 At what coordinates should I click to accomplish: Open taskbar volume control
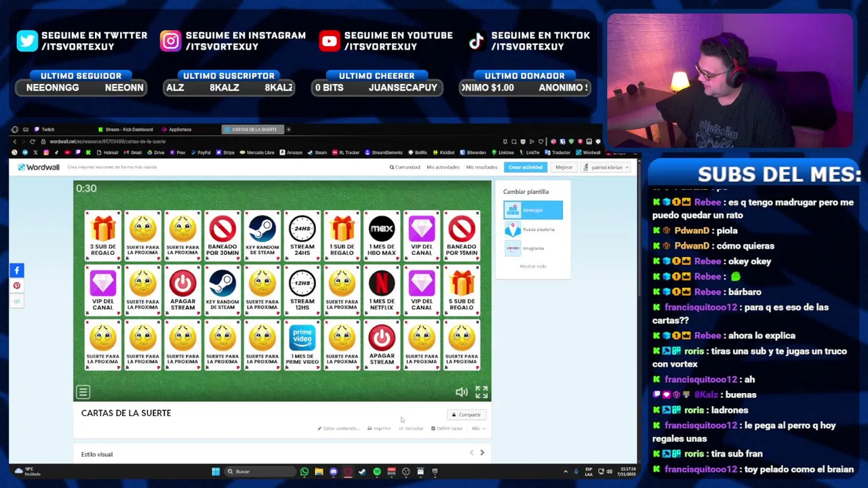(609, 472)
